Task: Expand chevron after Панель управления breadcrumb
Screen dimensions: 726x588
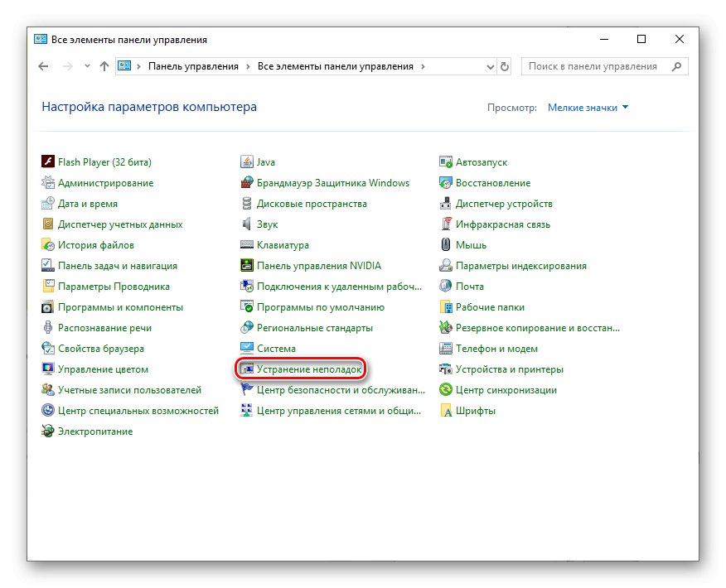Action: tap(248, 66)
